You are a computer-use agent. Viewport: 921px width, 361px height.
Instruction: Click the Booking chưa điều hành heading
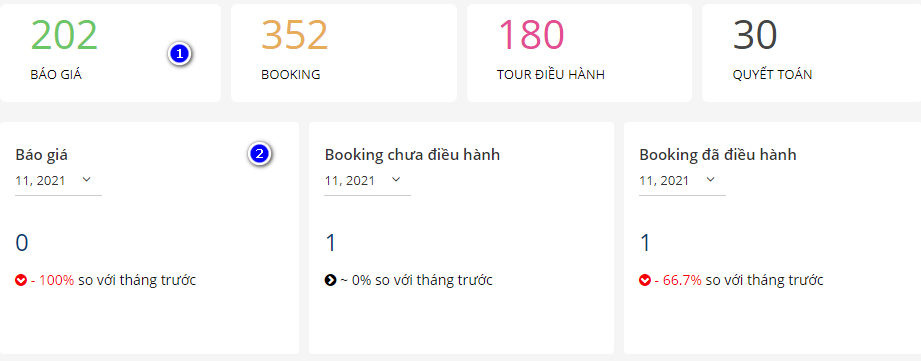(x=412, y=155)
